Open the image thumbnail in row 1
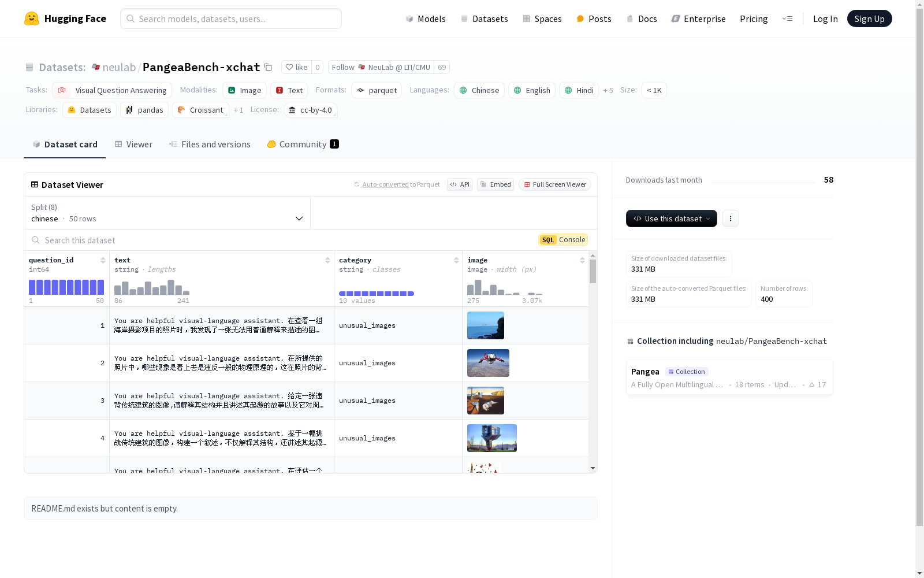 click(x=486, y=325)
